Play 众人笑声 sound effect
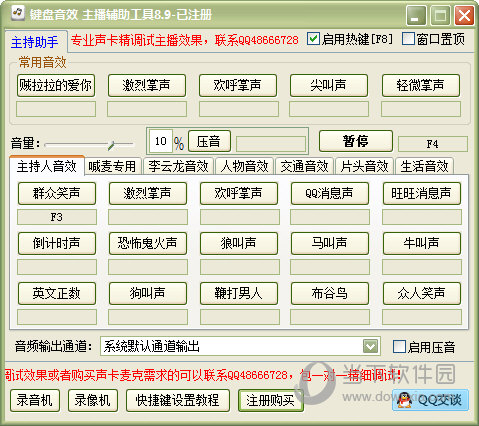The image size is (479, 426). point(422,293)
